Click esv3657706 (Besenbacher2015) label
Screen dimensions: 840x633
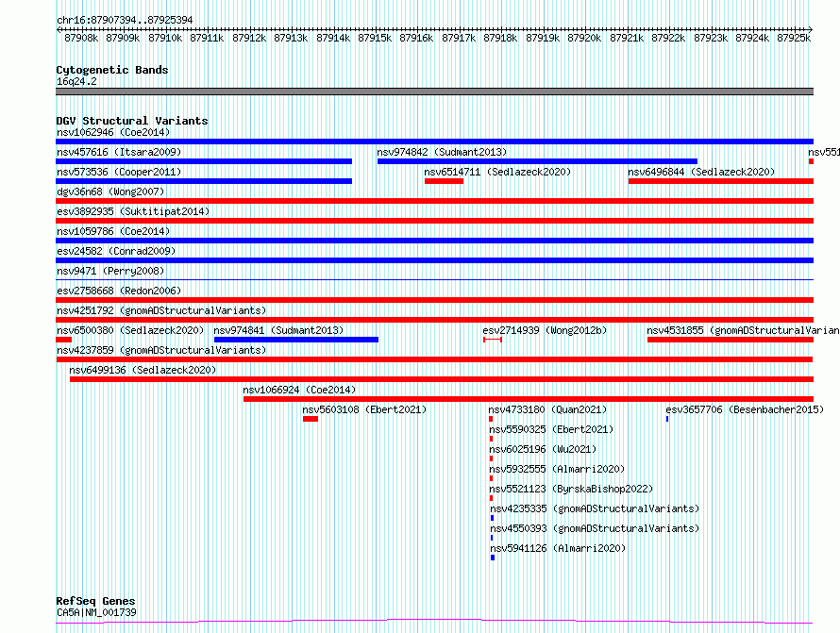point(745,409)
